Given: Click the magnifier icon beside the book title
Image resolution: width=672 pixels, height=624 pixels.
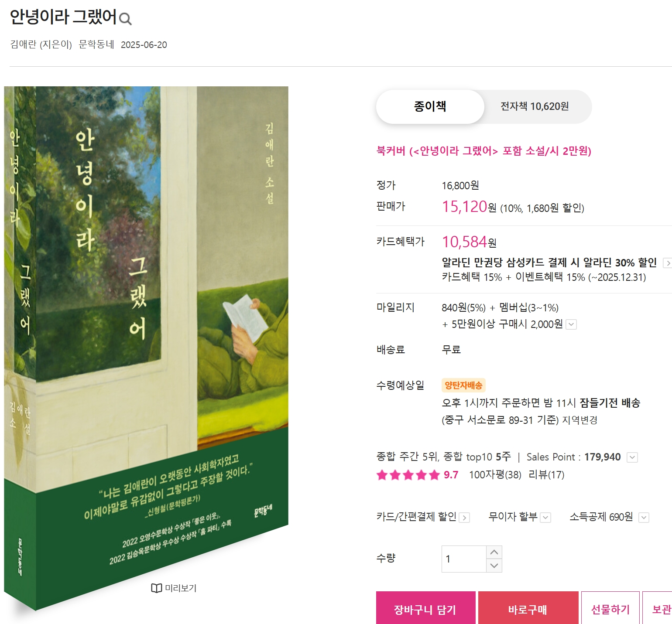Looking at the screenshot, I should [x=125, y=19].
